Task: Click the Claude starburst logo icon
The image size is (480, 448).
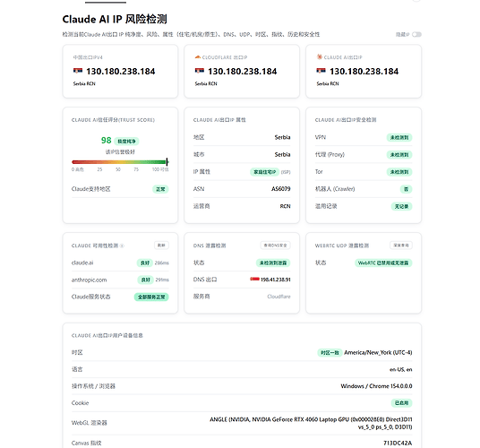Action: coord(320,57)
